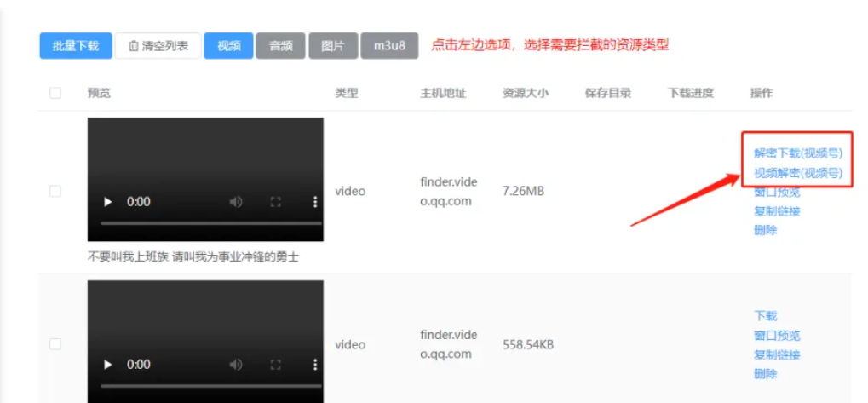868x403 pixels.
Task: Click the 'video' type cell in 7.26MB row
Action: [350, 192]
